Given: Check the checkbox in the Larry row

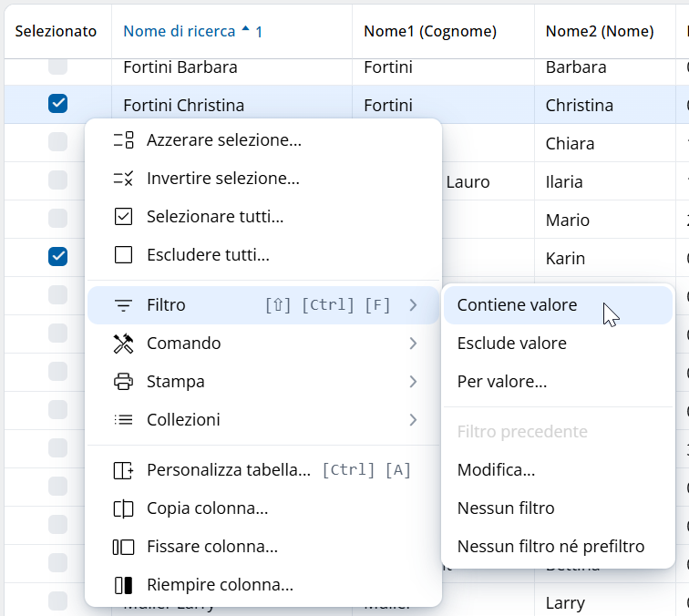Looking at the screenshot, I should 58,601.
